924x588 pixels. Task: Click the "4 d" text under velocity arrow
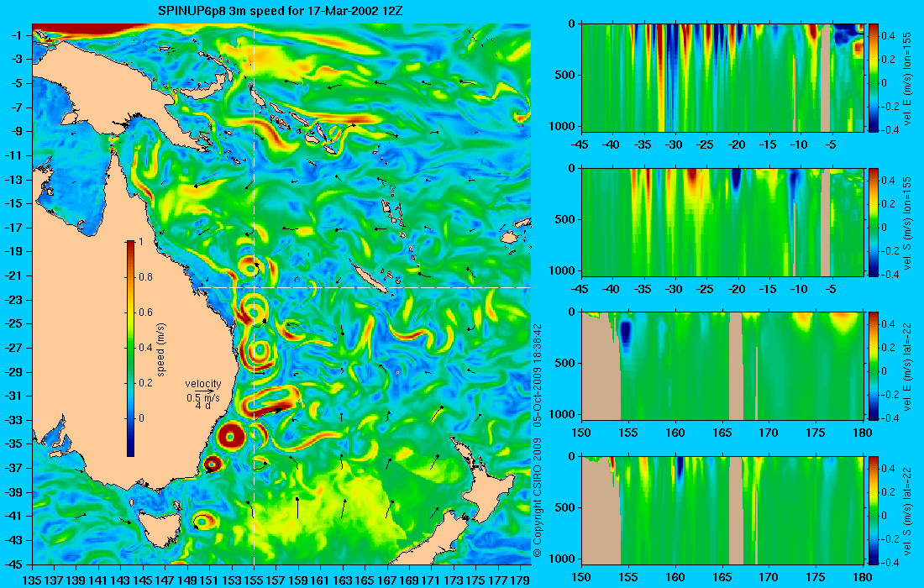coord(202,406)
